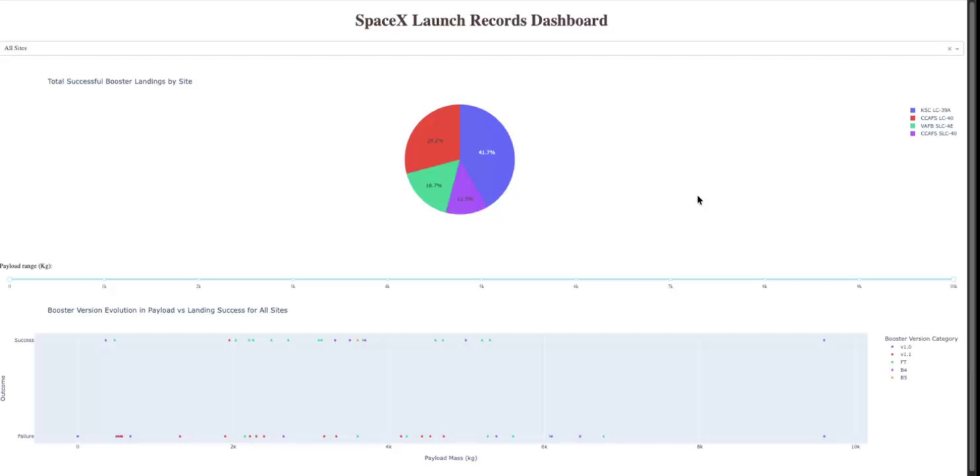
Task: Toggle B4 booster in scatter legend
Action: pyautogui.click(x=899, y=370)
